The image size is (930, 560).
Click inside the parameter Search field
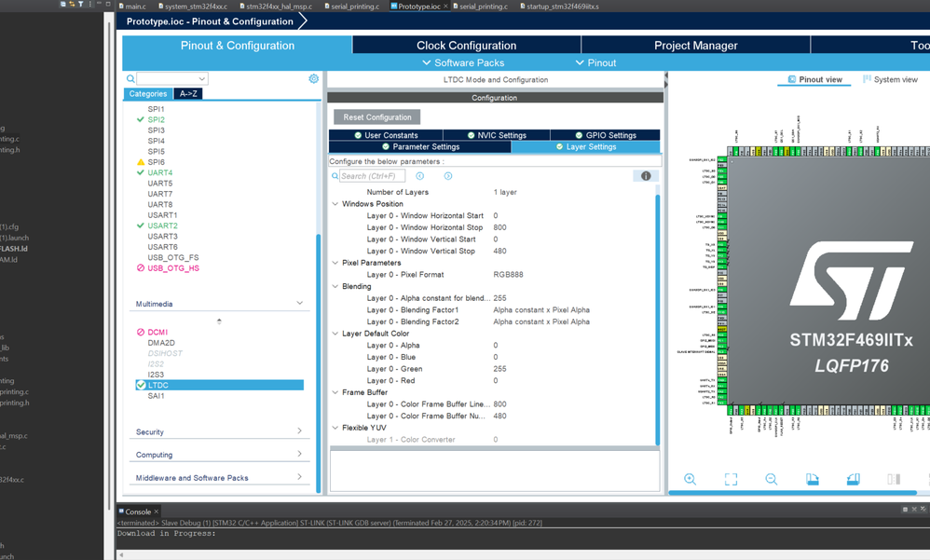[373, 175]
